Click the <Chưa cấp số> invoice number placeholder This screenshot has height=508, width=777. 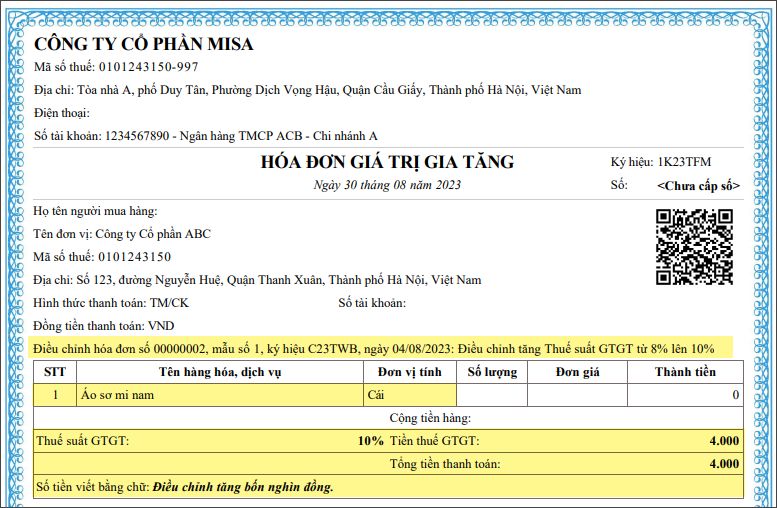pyautogui.click(x=698, y=186)
